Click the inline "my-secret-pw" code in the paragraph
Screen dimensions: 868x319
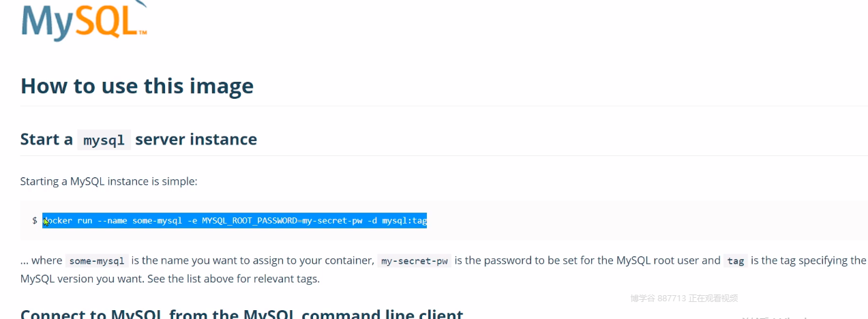tap(415, 261)
